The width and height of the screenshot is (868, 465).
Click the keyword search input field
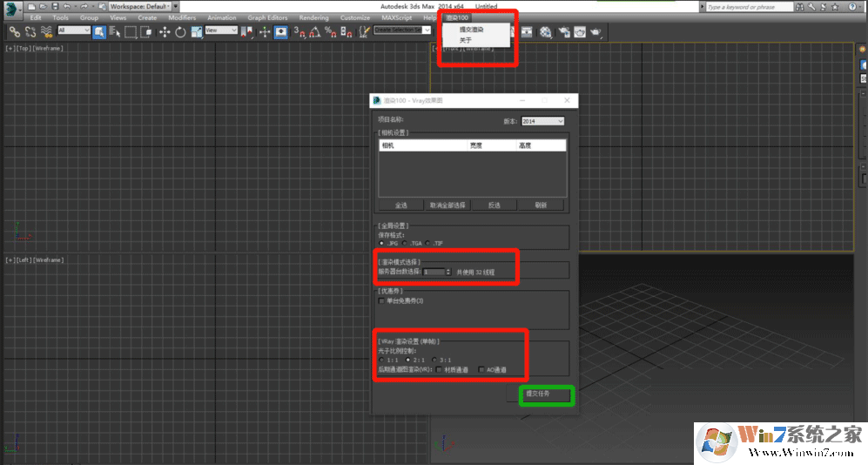pos(750,7)
